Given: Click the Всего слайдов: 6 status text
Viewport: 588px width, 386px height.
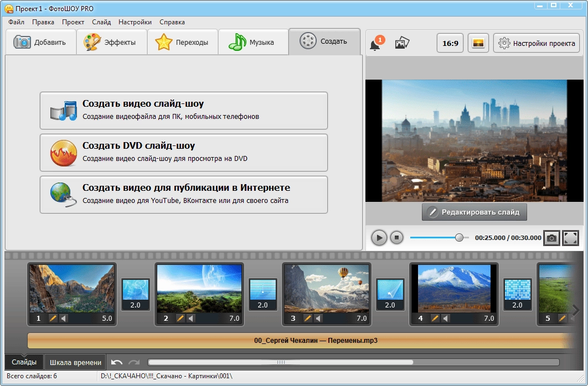Looking at the screenshot, I should pyautogui.click(x=32, y=376).
